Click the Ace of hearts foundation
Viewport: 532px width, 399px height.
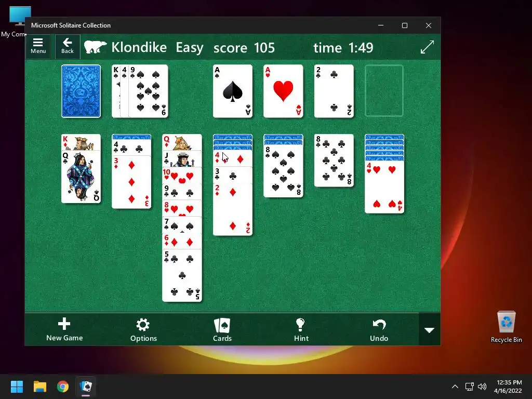[283, 91]
